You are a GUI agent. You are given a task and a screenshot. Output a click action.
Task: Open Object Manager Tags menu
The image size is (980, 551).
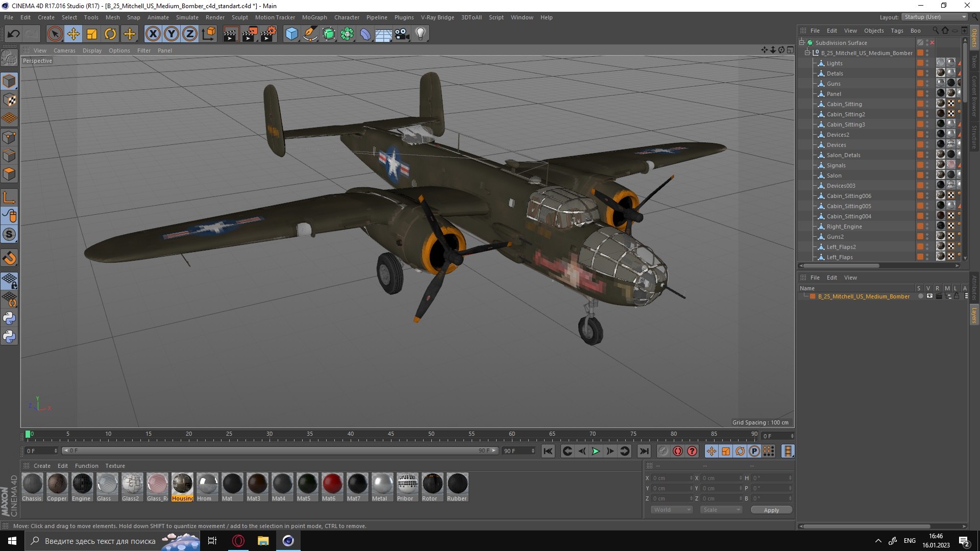pos(897,31)
